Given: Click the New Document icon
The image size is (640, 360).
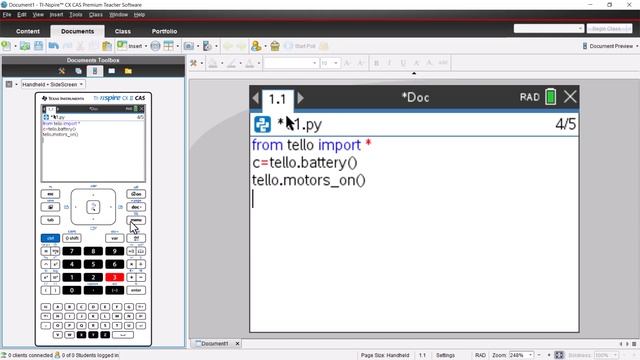Looking at the screenshot, I should point(6,46).
